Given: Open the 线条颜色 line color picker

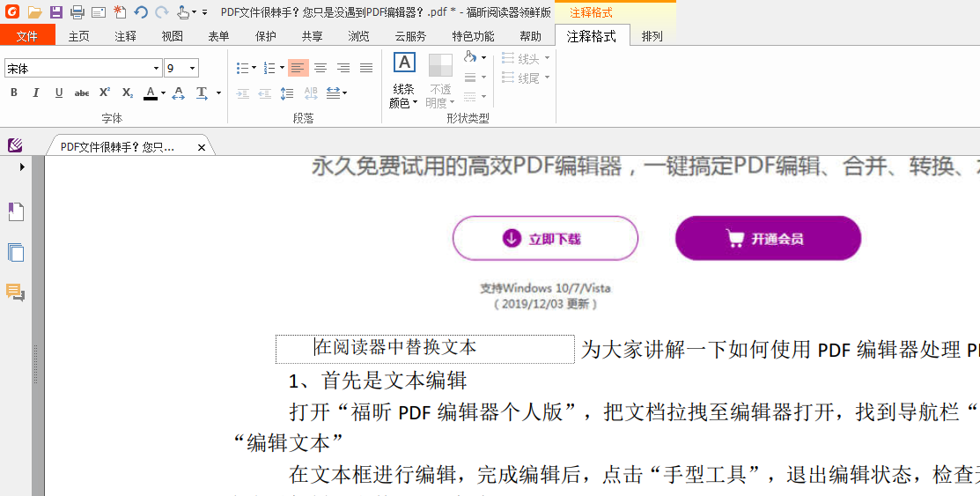Looking at the screenshot, I should click(404, 81).
